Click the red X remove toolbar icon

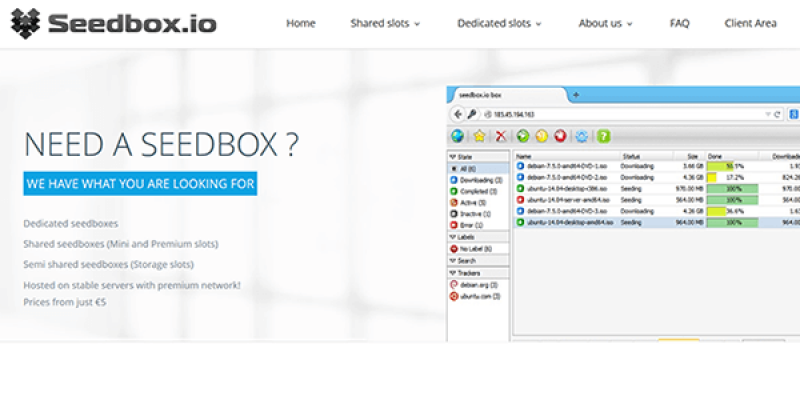tap(501, 136)
